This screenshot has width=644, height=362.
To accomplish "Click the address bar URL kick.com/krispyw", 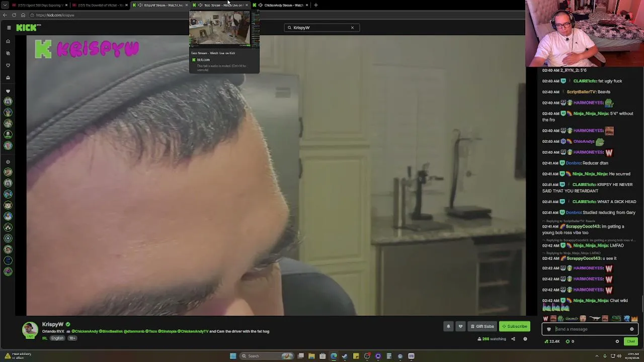I will (55, 15).
